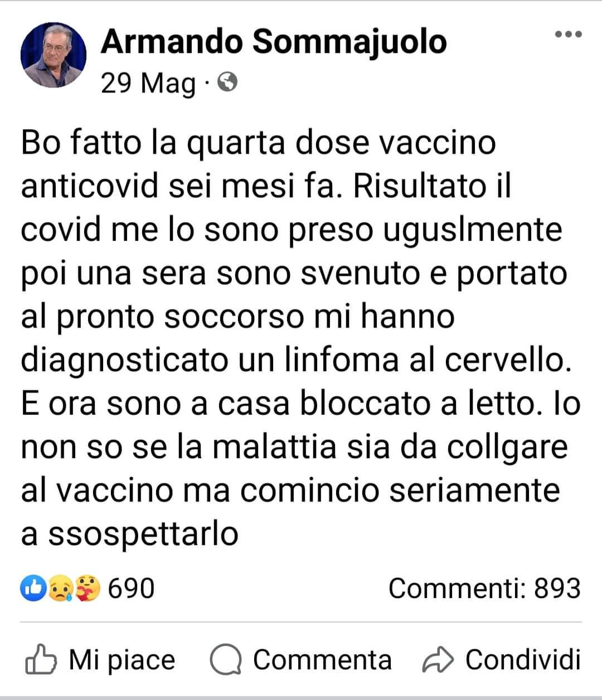Click the public globe privacy icon
This screenshot has height=700, width=602.
pyautogui.click(x=228, y=83)
